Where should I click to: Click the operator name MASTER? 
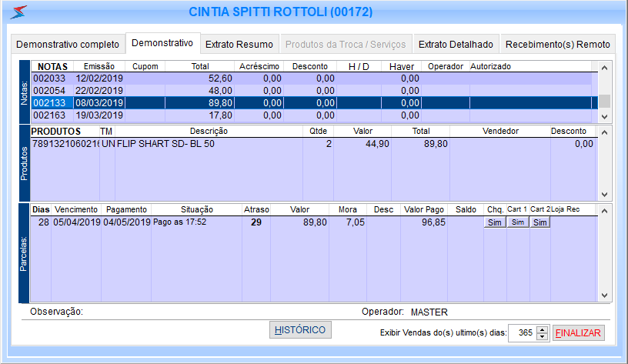[429, 312]
